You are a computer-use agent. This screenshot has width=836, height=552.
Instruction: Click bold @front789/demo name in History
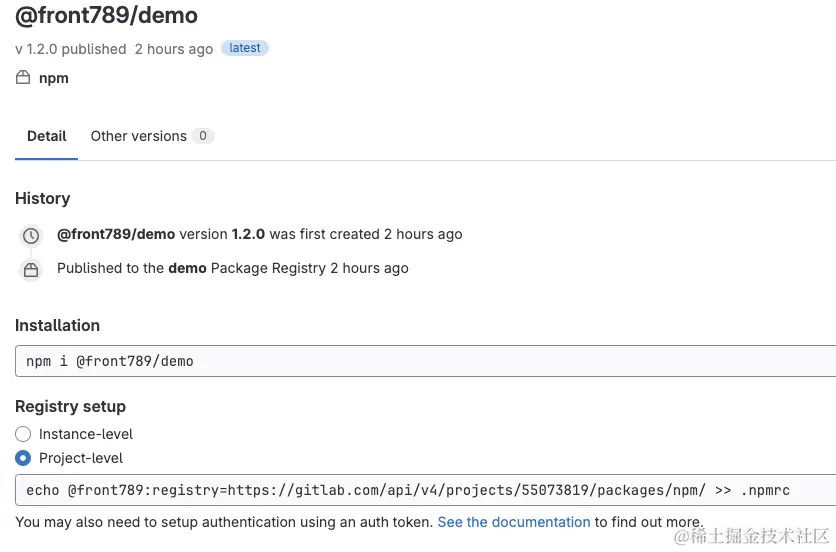pyautogui.click(x=116, y=234)
